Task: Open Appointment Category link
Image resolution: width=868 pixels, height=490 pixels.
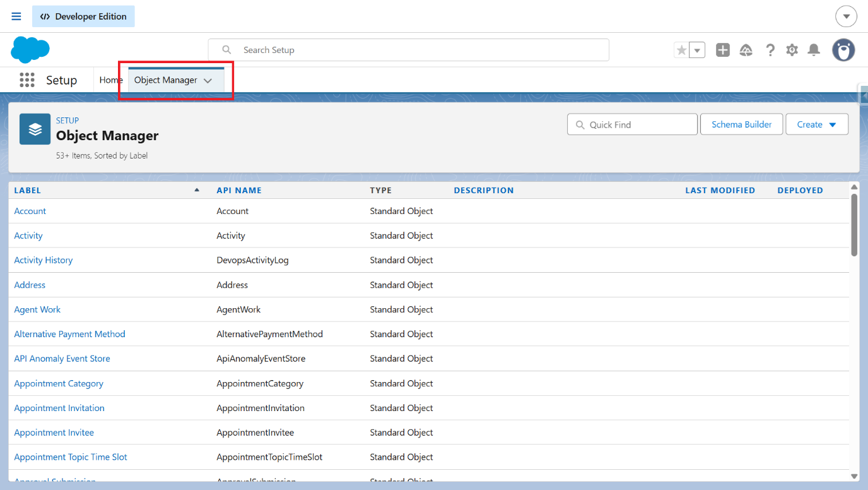Action: (59, 383)
